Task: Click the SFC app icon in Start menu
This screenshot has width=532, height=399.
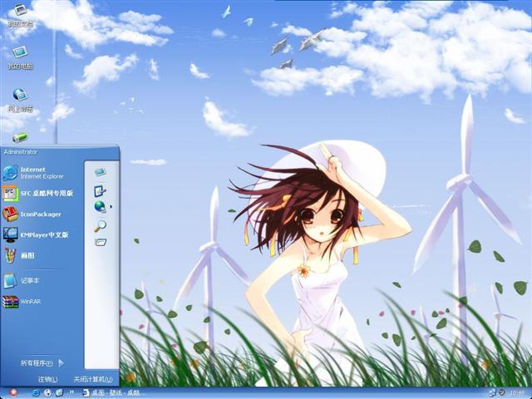Action: 10,194
